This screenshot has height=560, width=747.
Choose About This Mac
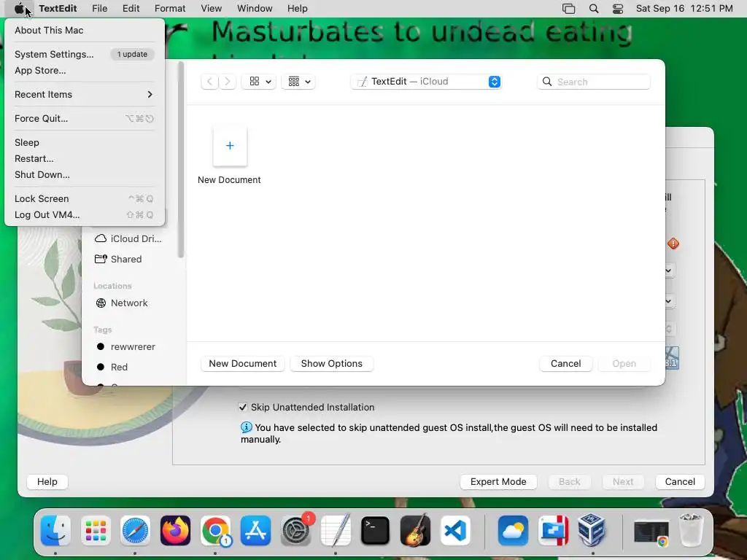pos(85,30)
